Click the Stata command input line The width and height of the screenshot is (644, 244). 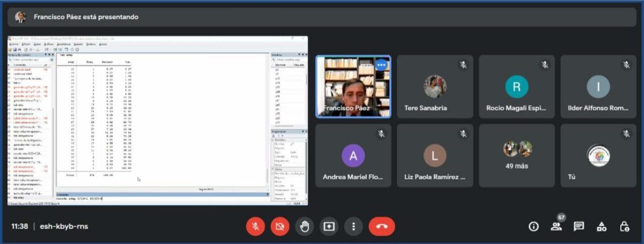coord(162,199)
